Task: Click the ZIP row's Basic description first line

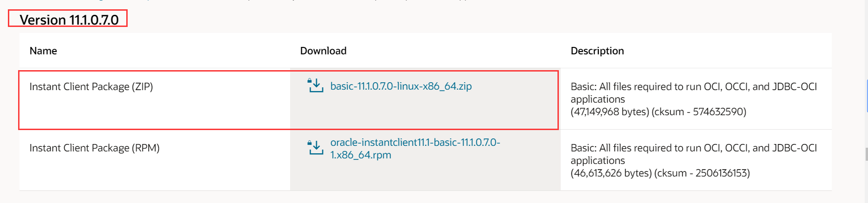Action: [693, 87]
